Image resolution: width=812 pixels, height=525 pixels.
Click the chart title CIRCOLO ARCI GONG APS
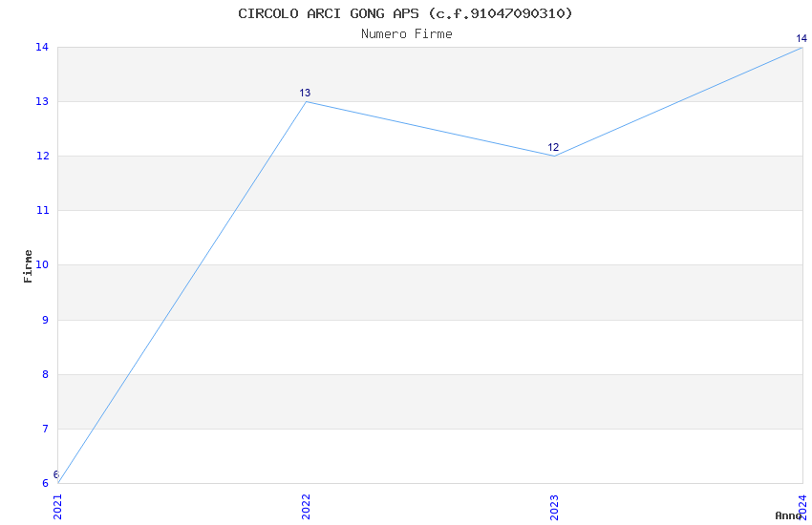click(x=406, y=13)
